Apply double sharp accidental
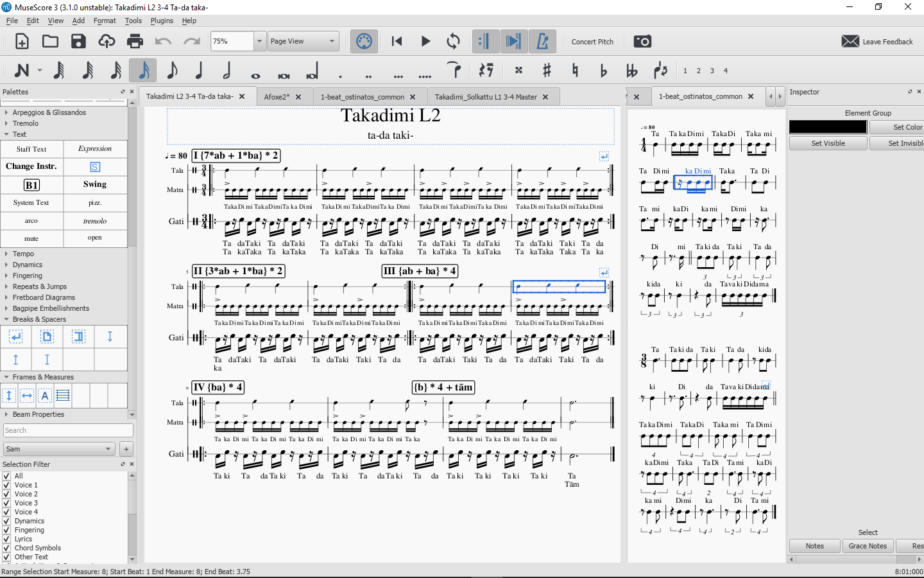Screen dimensions: 924x578 pos(518,70)
